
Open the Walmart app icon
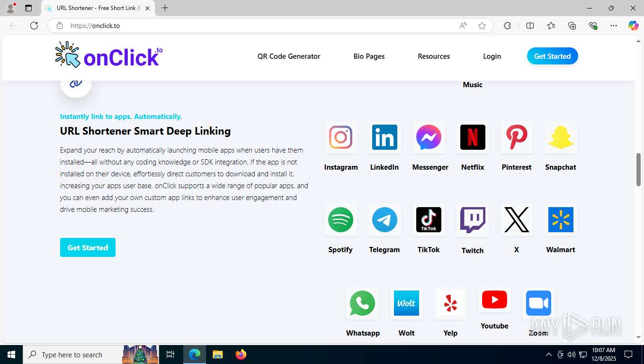coord(561,220)
